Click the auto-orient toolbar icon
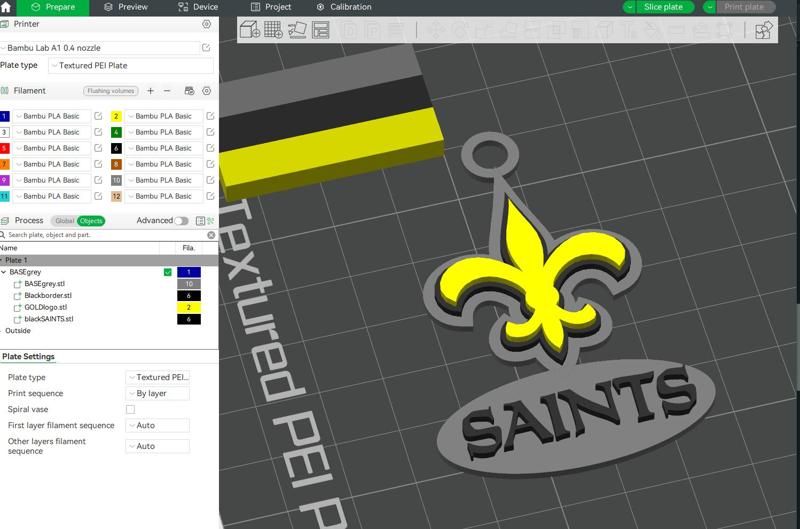 [297, 30]
